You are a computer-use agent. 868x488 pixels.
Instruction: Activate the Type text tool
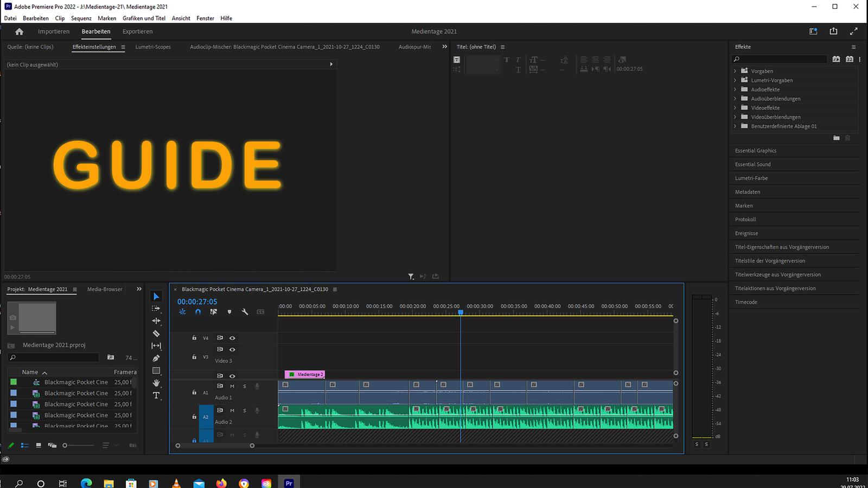(x=156, y=395)
